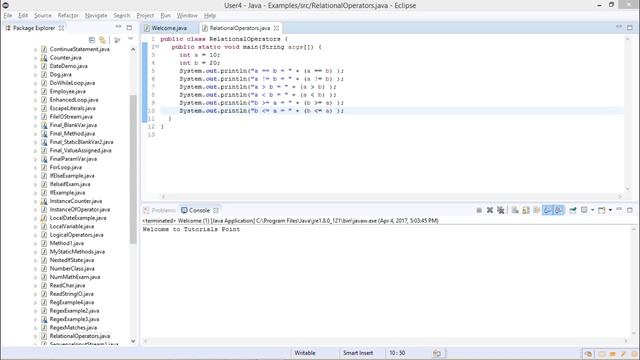This screenshot has width=640, height=360.
Task: Open Package Explorer View Menu dropdown
Action: pyautogui.click(x=131, y=39)
